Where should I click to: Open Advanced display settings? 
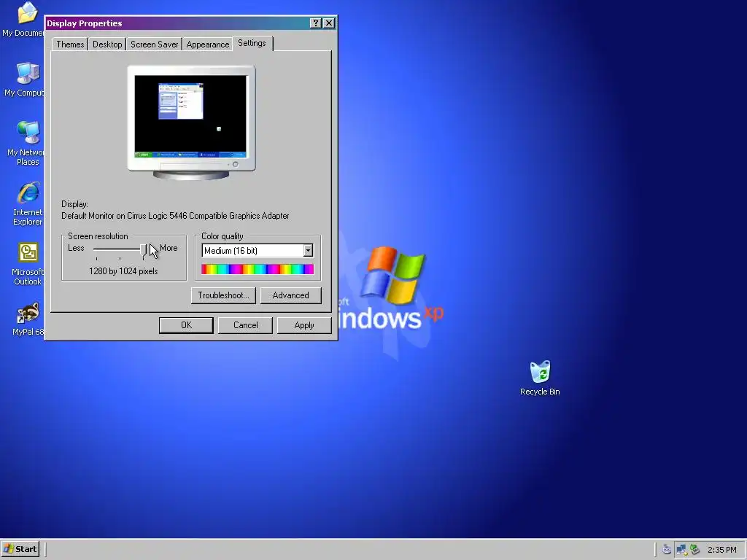pos(290,295)
